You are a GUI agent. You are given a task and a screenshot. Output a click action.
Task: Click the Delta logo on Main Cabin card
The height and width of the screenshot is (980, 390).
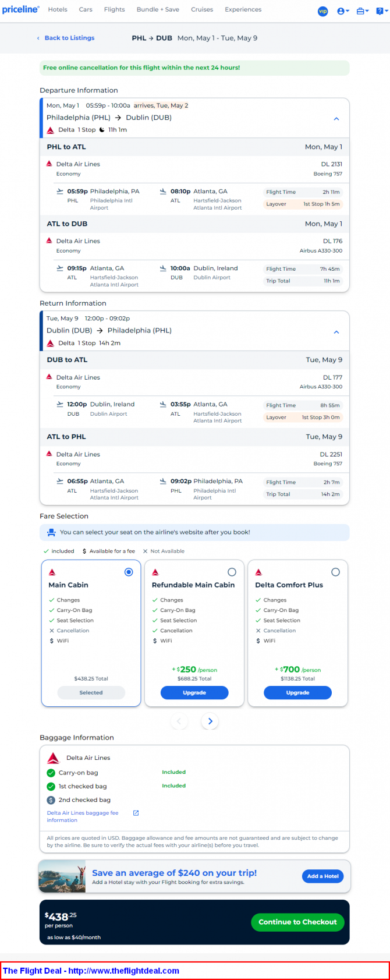(x=52, y=572)
